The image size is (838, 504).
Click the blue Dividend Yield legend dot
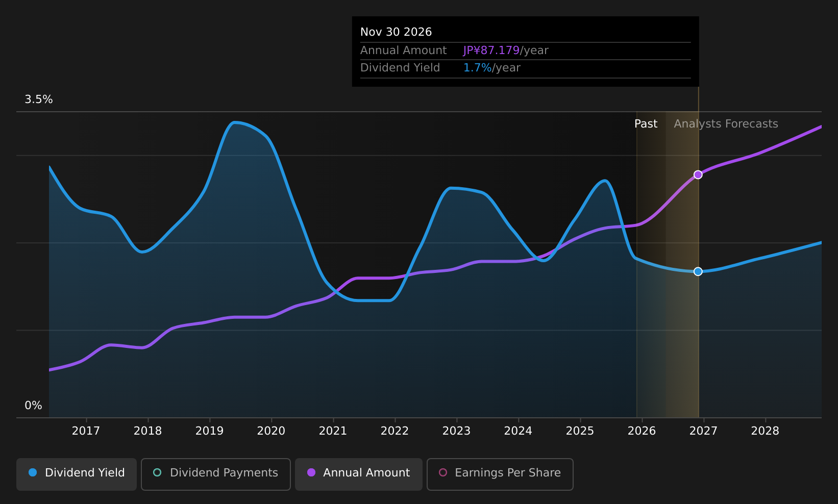point(33,472)
